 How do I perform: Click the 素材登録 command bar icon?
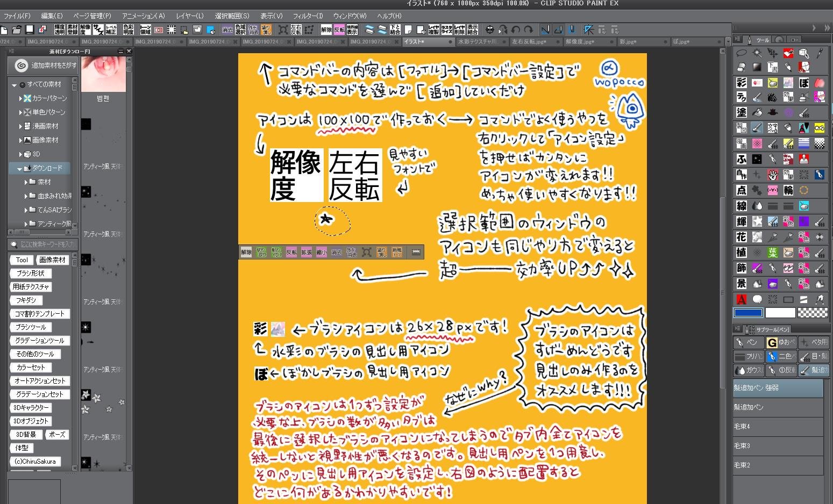[73, 30]
